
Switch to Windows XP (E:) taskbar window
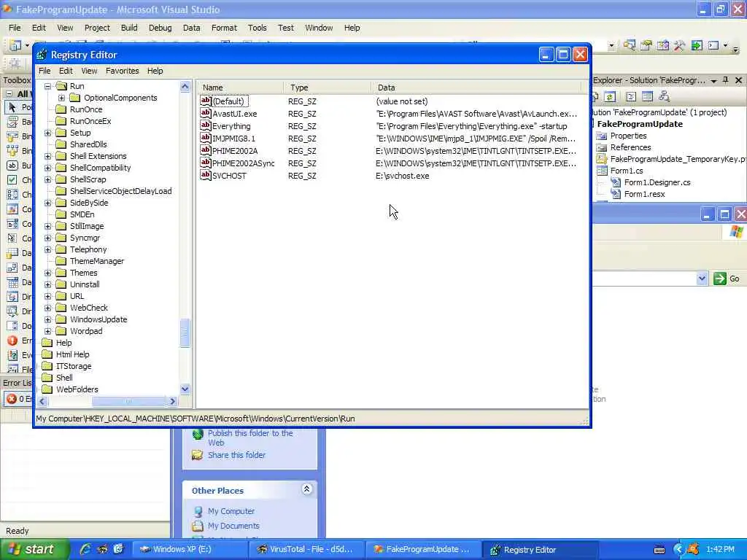[190, 550]
